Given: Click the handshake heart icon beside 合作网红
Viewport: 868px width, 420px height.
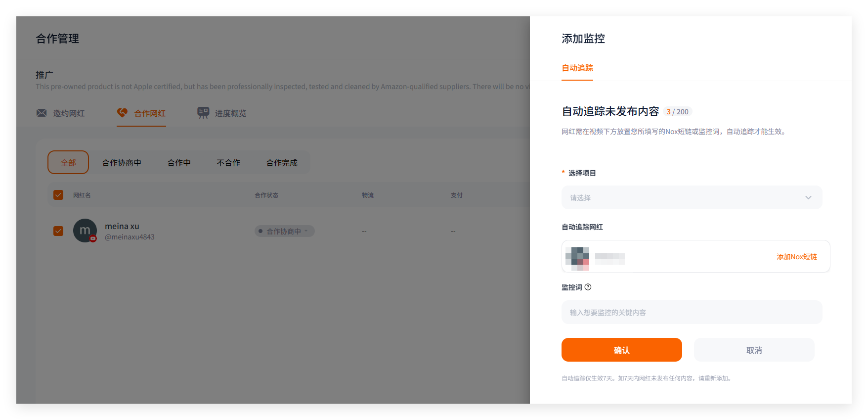Looking at the screenshot, I should click(x=122, y=113).
